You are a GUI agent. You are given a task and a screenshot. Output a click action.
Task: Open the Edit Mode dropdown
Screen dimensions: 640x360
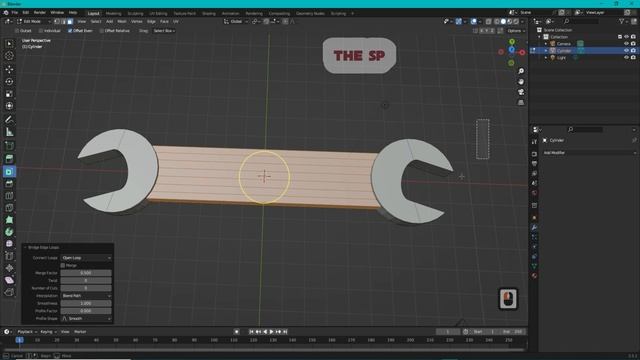point(34,21)
